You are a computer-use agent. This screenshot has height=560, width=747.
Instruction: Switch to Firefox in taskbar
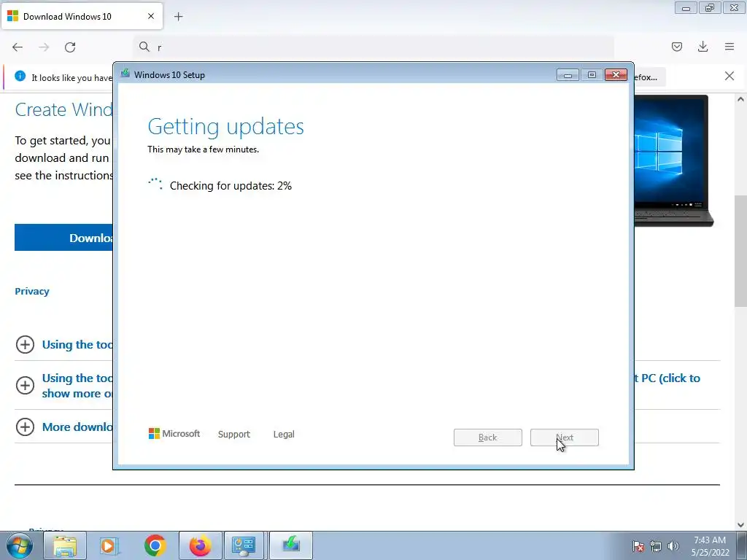200,545
